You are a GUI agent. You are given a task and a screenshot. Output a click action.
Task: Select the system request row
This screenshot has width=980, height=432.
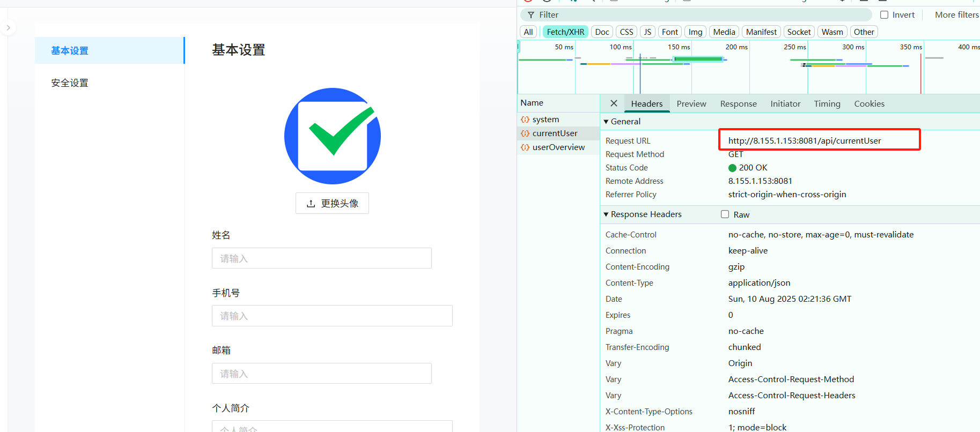558,120
